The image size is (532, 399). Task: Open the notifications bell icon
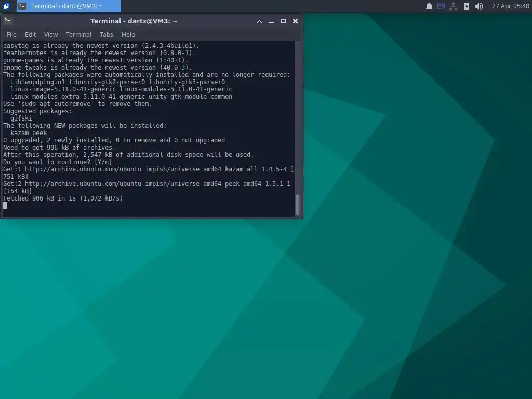point(429,6)
